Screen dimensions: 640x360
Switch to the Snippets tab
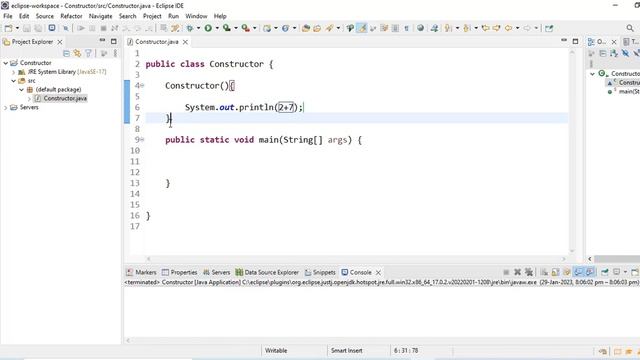(320, 272)
